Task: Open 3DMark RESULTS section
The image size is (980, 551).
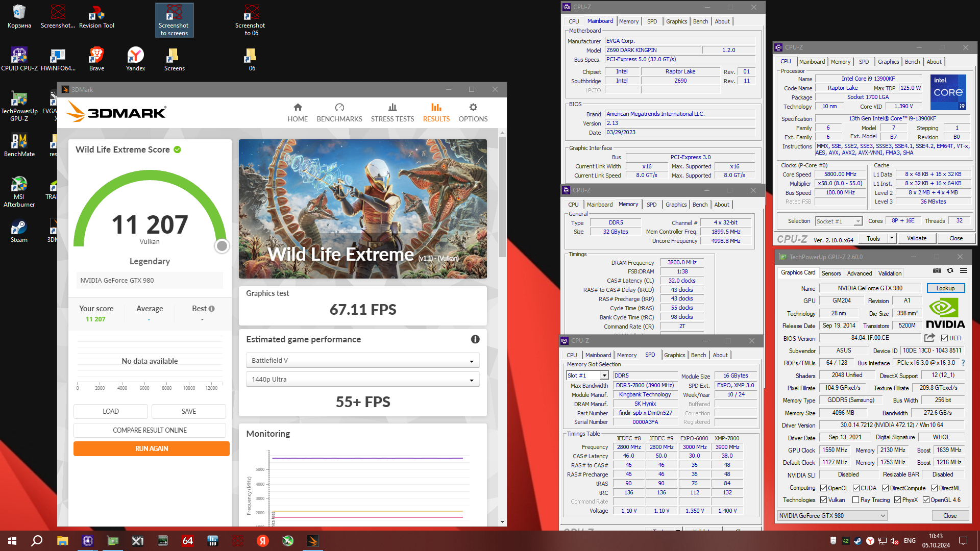Action: pos(436,113)
